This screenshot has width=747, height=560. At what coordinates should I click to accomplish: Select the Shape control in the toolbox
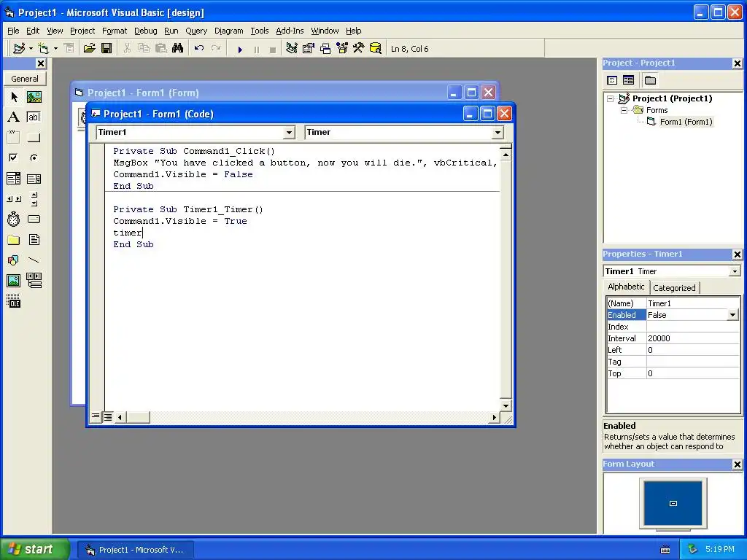[14, 260]
